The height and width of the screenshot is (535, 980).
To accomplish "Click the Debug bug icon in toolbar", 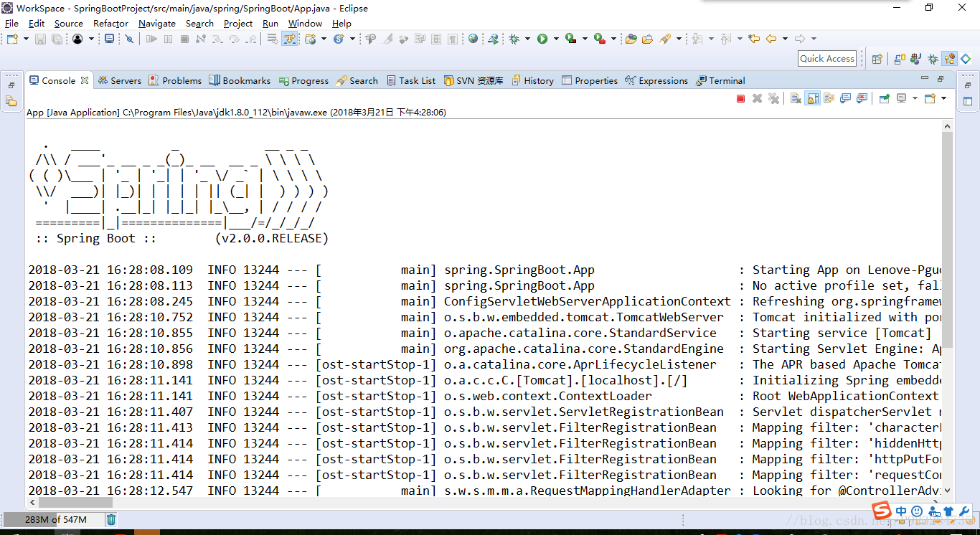I will coord(514,39).
